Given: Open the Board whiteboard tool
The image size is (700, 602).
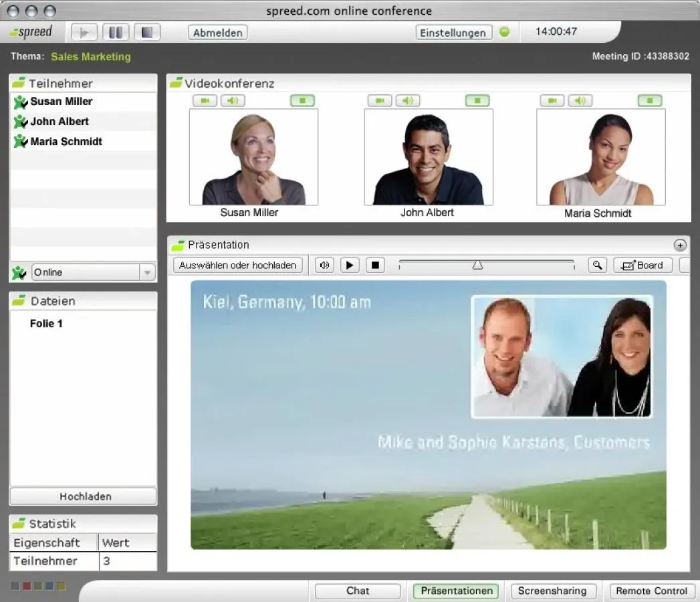Looking at the screenshot, I should point(643,265).
